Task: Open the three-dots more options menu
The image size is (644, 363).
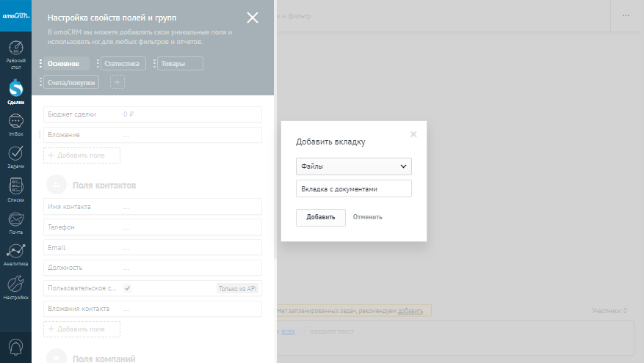Action: (626, 15)
